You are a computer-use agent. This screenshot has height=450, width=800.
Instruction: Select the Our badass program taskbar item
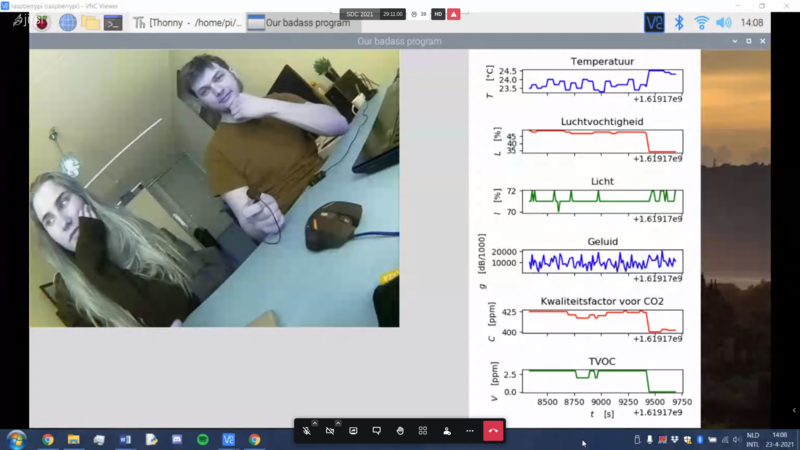(x=299, y=22)
